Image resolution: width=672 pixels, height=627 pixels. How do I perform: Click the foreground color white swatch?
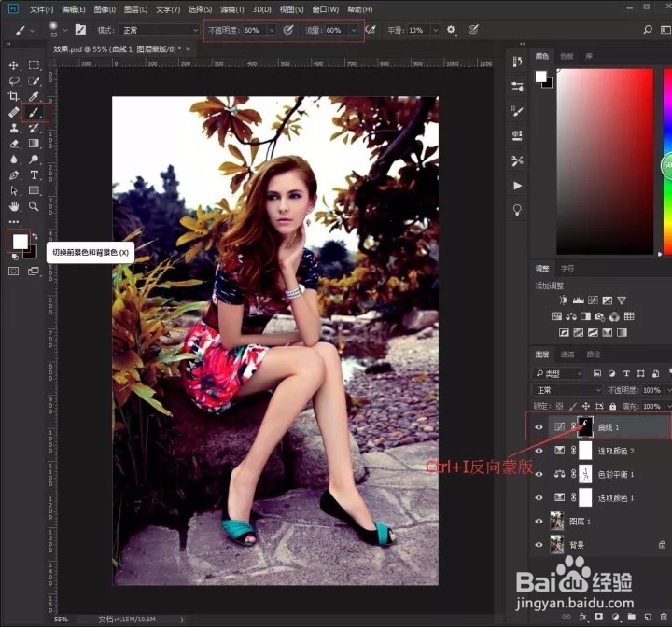click(x=20, y=242)
